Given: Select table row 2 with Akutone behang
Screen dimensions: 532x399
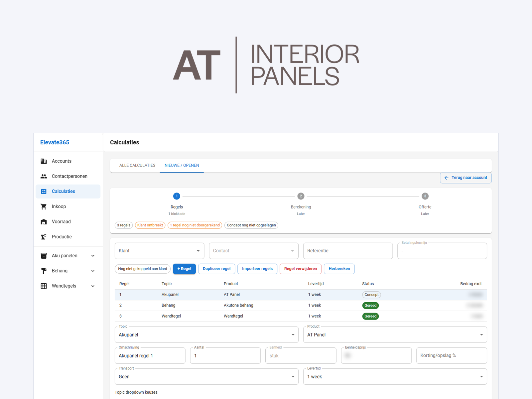Looking at the screenshot, I should [x=301, y=306].
